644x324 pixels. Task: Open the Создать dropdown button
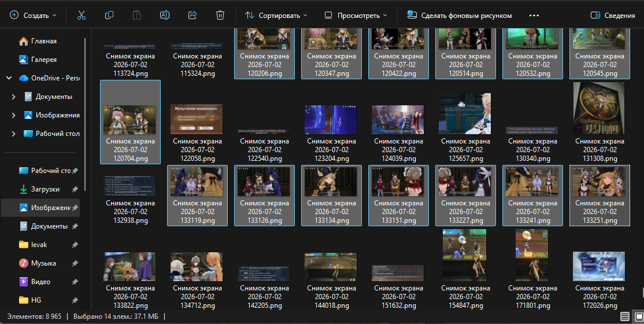(x=34, y=15)
